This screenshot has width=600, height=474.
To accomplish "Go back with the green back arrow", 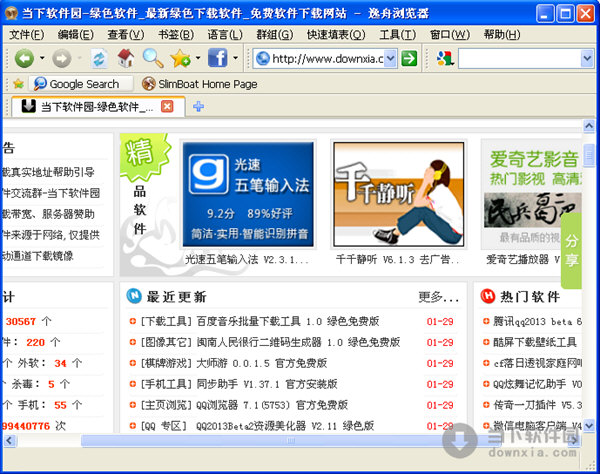I will pyautogui.click(x=24, y=59).
